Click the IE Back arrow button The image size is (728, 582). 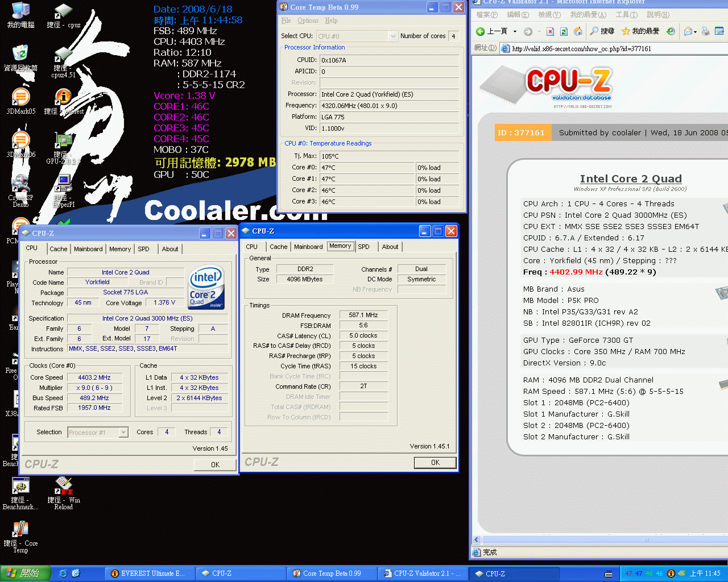coord(492,31)
